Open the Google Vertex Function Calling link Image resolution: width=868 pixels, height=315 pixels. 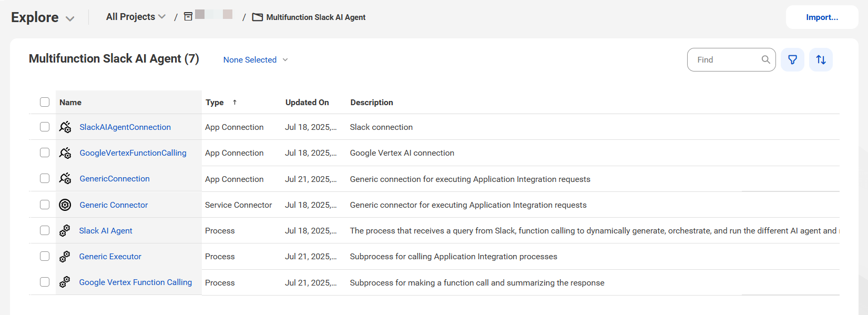tap(136, 282)
